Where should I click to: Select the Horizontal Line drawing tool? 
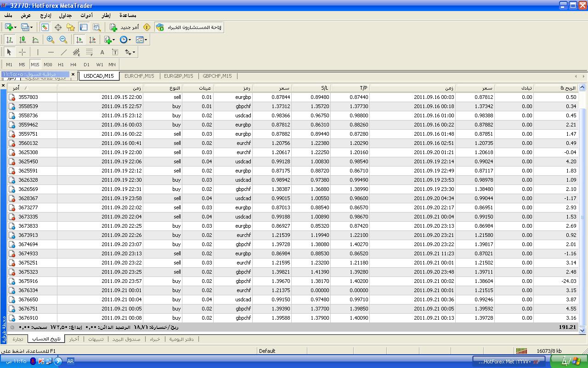51,52
